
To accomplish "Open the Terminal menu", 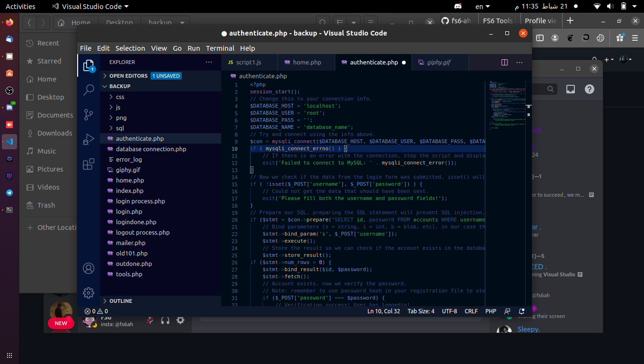I will (x=220, y=48).
